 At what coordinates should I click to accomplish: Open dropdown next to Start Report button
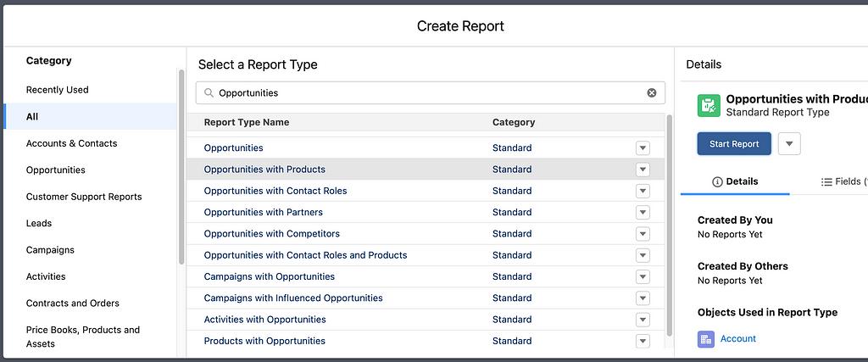coord(788,144)
